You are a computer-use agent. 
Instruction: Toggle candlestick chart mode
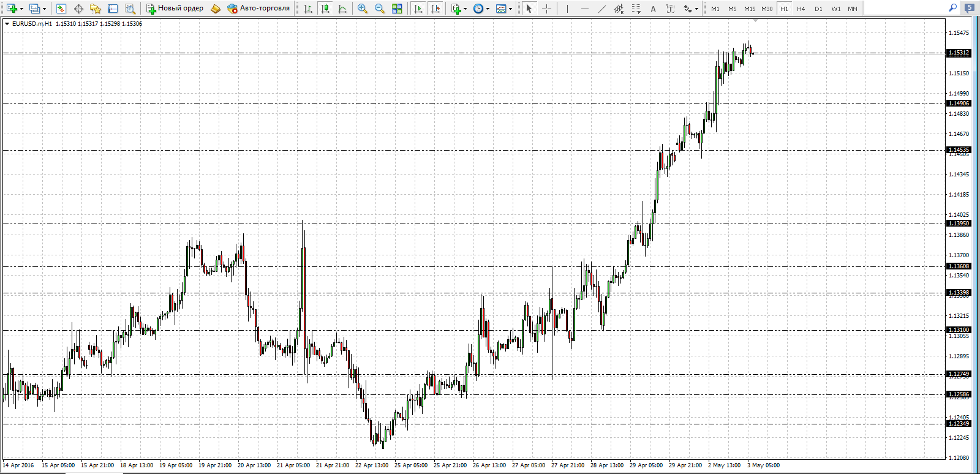(x=325, y=9)
